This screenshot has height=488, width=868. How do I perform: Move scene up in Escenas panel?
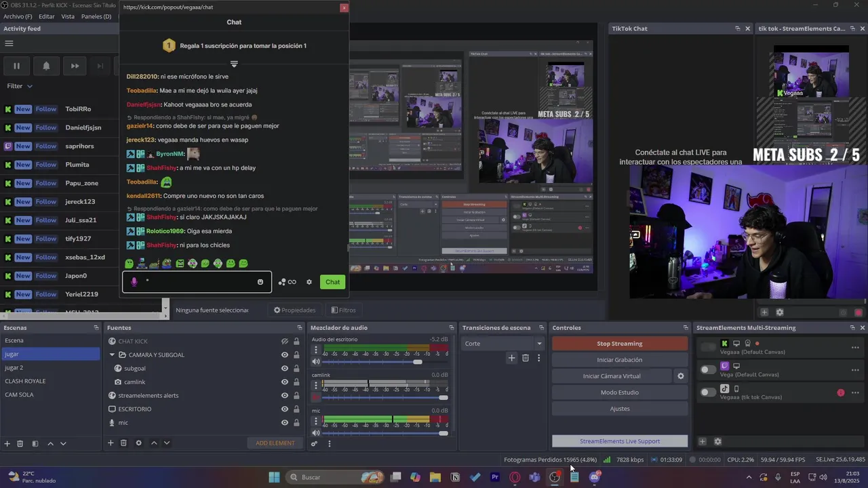[x=50, y=443]
